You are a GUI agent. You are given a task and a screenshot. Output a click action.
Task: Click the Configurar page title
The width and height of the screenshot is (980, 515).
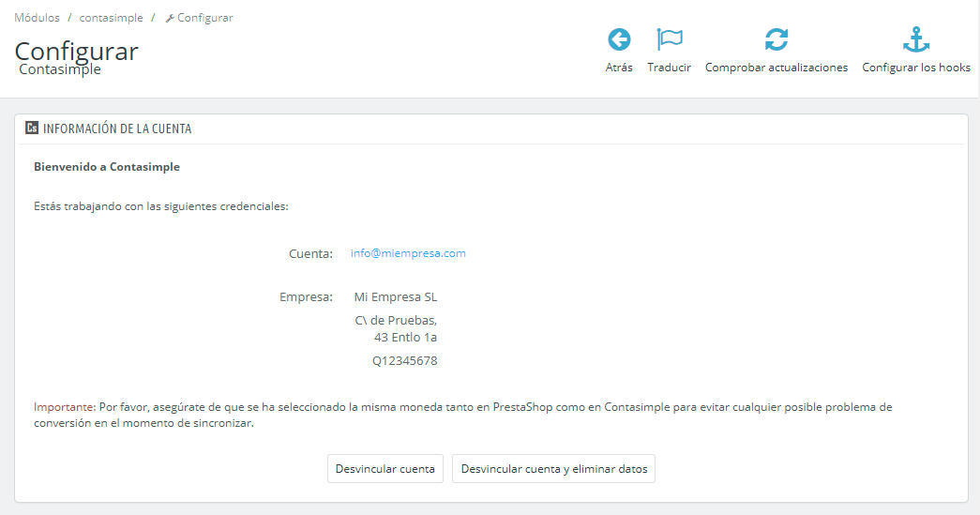tap(76, 52)
